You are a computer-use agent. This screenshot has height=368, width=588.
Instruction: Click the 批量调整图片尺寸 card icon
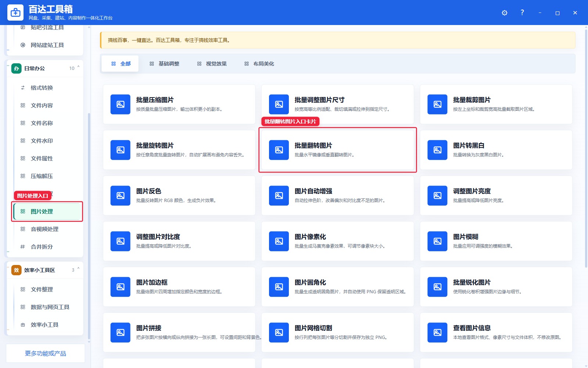pyautogui.click(x=279, y=105)
